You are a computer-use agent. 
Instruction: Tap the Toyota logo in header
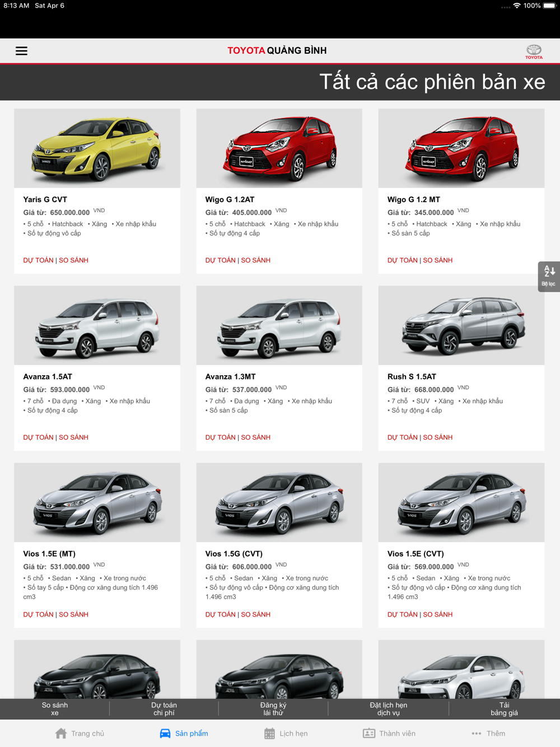click(x=534, y=52)
